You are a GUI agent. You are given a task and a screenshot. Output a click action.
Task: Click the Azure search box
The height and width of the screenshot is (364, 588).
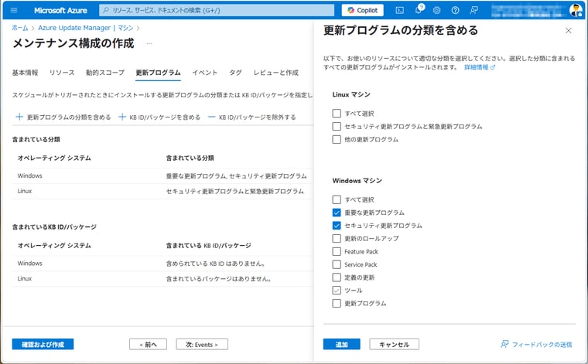click(x=217, y=11)
